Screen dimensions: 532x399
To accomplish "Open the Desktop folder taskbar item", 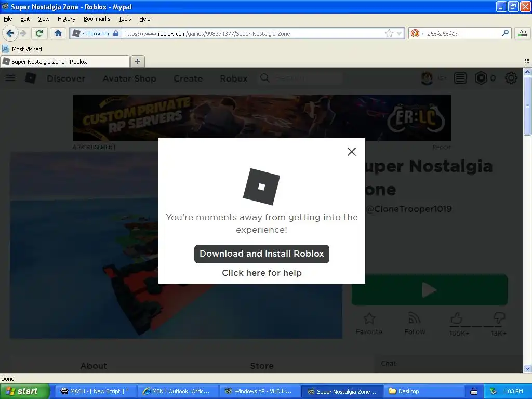I will tap(424, 391).
